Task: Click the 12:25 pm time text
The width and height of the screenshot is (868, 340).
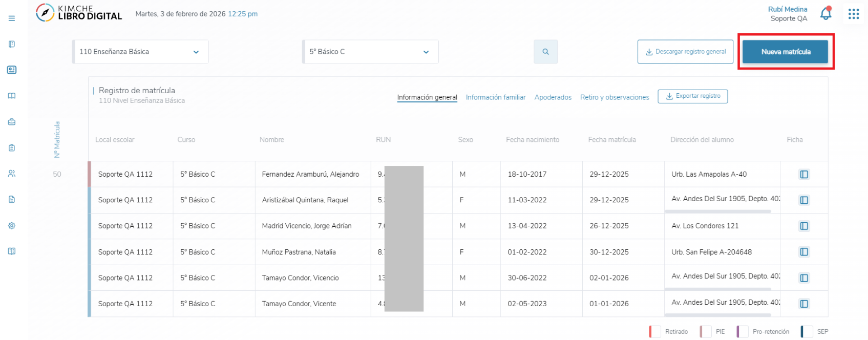Action: [x=243, y=14]
